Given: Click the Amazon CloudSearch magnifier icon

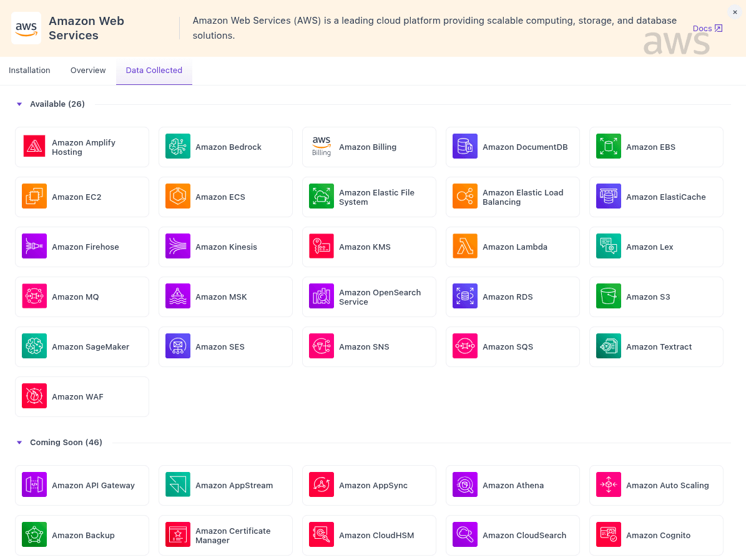Looking at the screenshot, I should click(x=465, y=535).
